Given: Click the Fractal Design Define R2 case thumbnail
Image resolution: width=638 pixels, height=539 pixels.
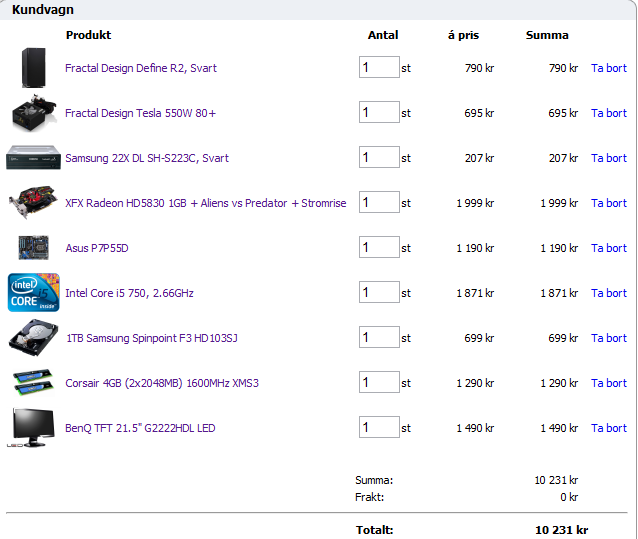Looking at the screenshot, I should (33, 68).
